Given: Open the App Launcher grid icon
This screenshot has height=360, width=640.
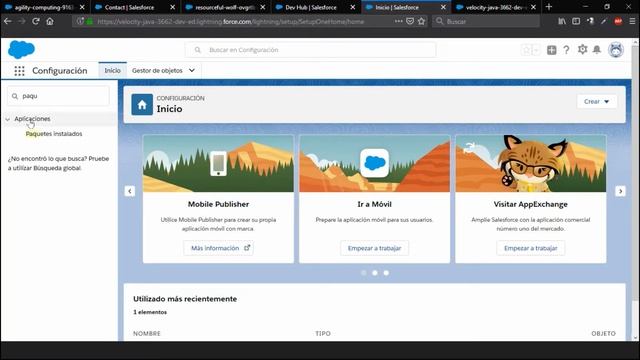Looking at the screenshot, I should pyautogui.click(x=19, y=71).
